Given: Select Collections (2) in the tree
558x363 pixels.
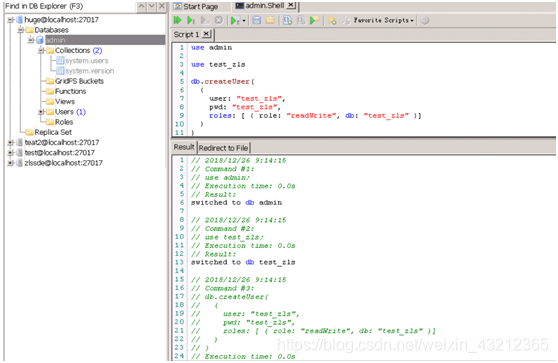Looking at the screenshot, I should [78, 50].
